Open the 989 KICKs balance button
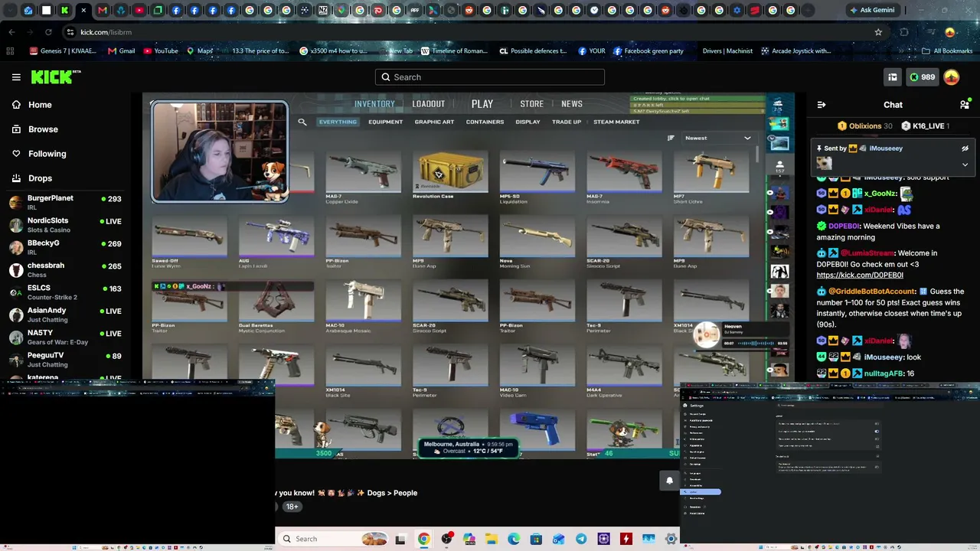This screenshot has width=980, height=551. click(x=922, y=77)
